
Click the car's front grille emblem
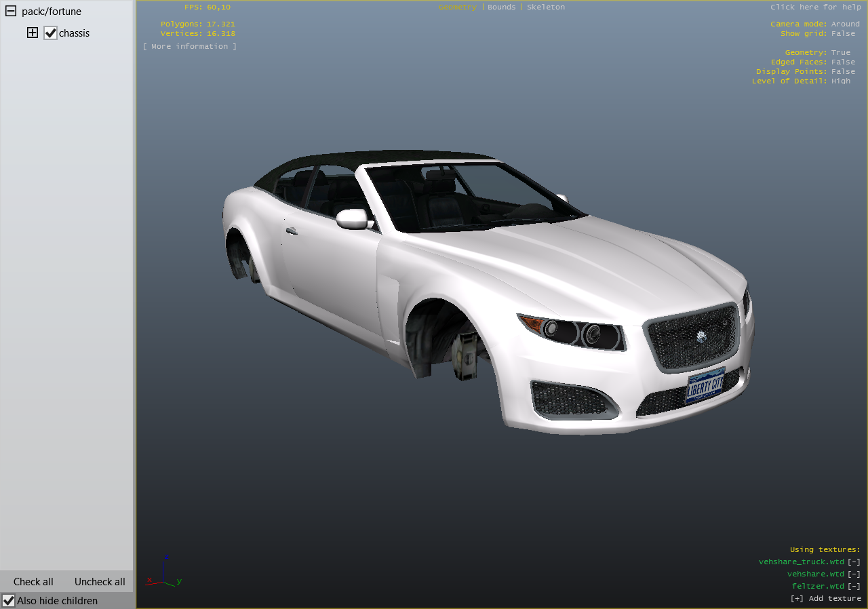[702, 336]
